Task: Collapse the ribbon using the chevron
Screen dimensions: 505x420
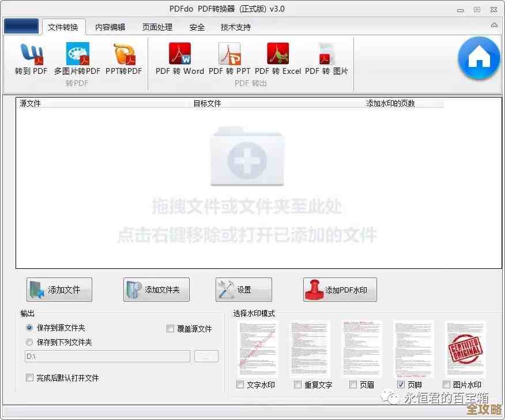Action: point(493,25)
